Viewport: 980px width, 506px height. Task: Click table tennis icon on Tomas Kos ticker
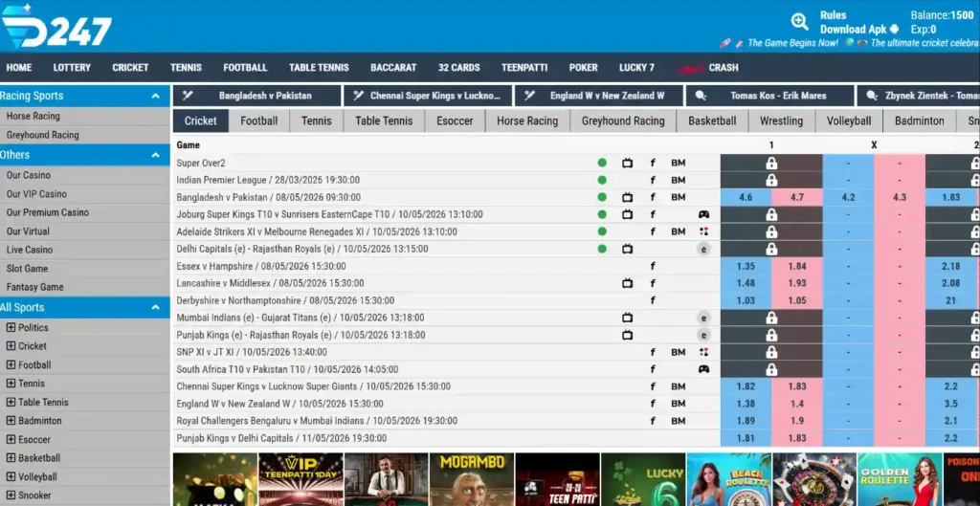point(701,96)
